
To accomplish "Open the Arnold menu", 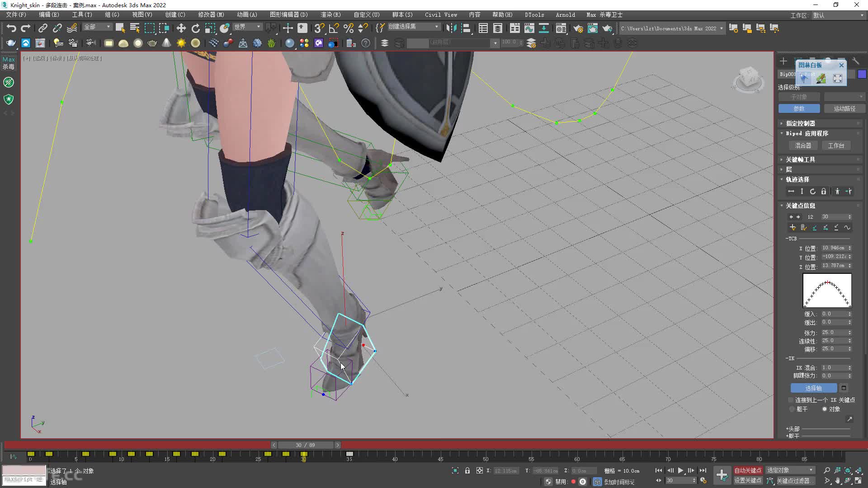I will tap(566, 15).
